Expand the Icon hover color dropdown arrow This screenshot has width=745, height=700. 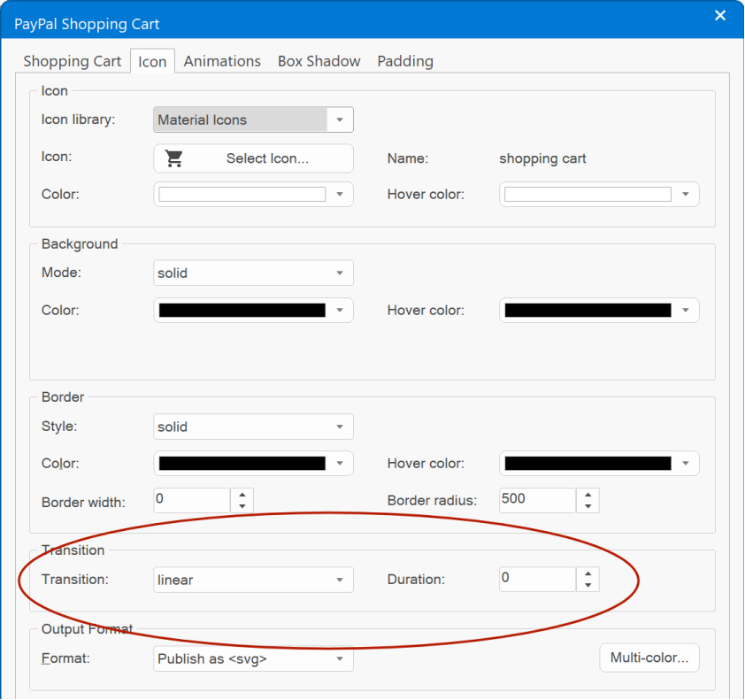tap(686, 195)
